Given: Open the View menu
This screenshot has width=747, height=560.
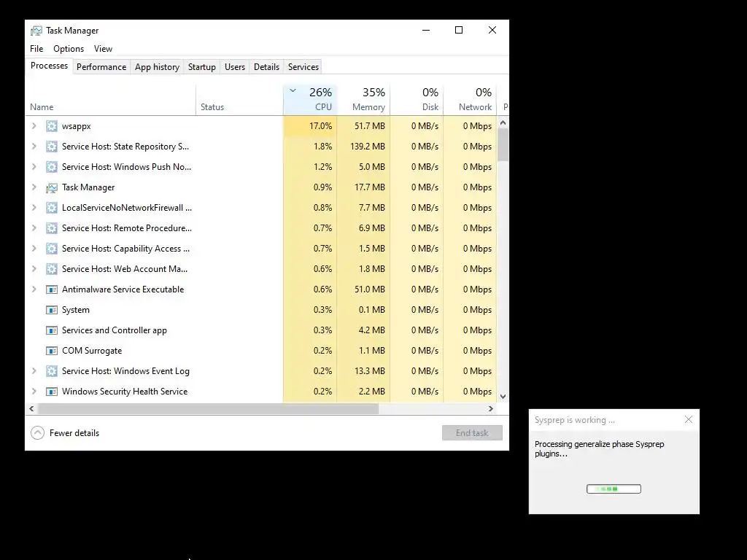Looking at the screenshot, I should point(103,49).
